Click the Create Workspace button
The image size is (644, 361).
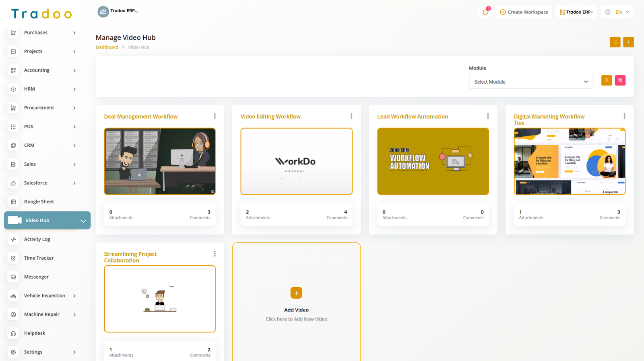[x=524, y=12]
